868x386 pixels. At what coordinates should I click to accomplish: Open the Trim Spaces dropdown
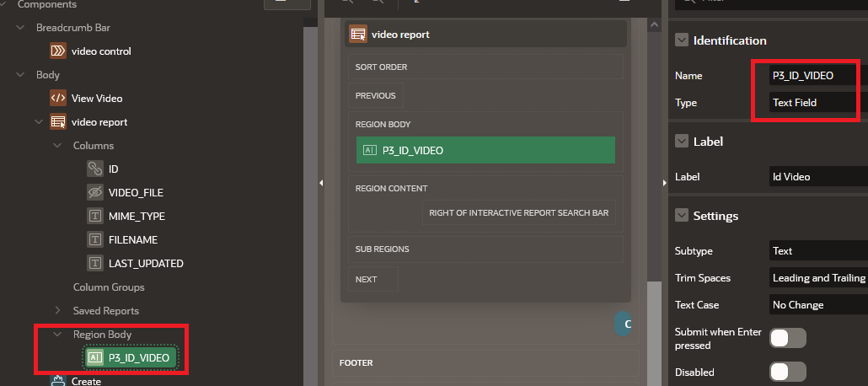[818, 278]
